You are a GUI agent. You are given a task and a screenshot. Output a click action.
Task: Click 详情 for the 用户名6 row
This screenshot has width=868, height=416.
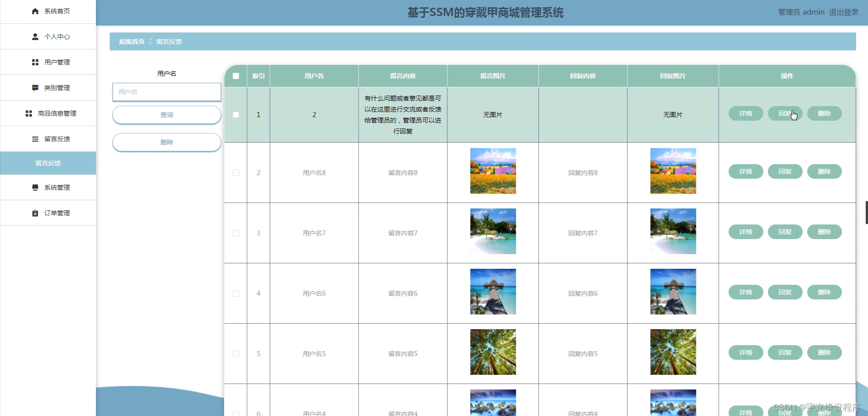746,292
